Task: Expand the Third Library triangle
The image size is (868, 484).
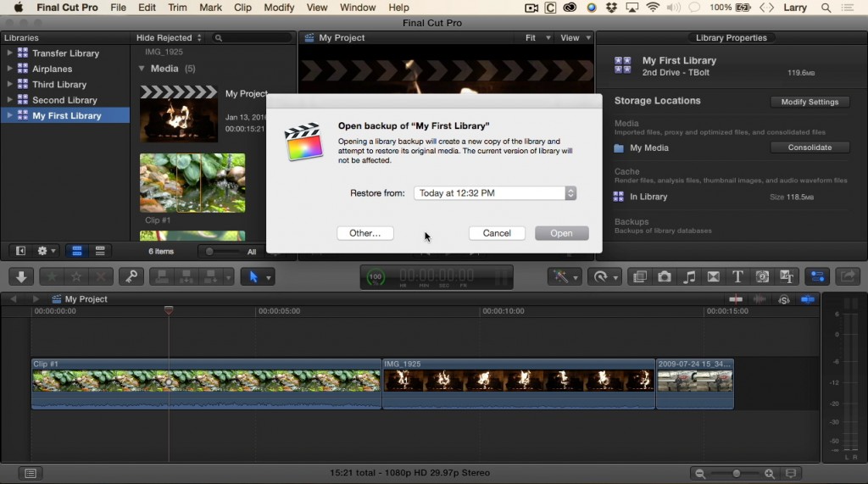Action: 9,84
